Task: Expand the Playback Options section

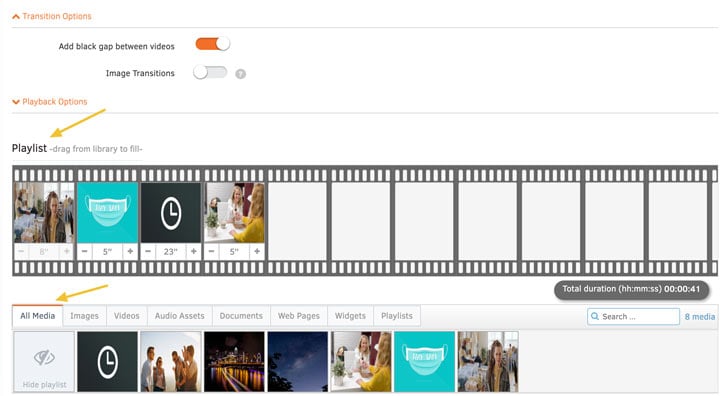Action: pos(49,102)
